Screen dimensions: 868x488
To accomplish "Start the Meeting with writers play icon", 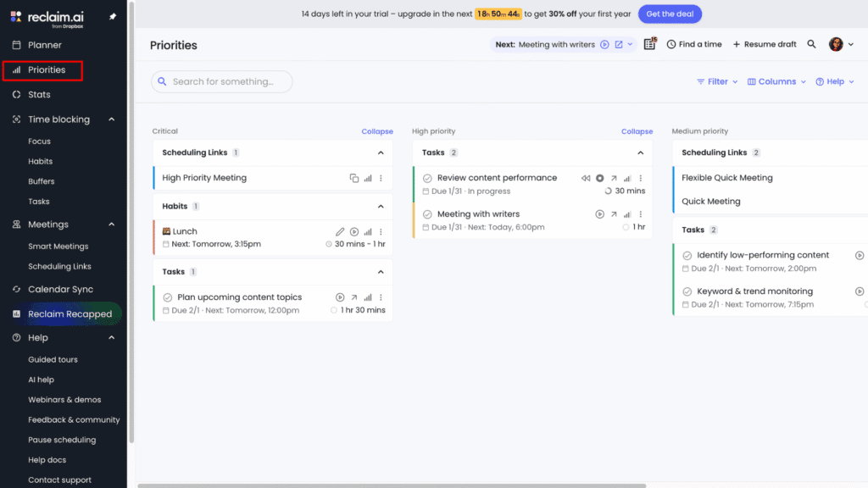I will point(600,213).
